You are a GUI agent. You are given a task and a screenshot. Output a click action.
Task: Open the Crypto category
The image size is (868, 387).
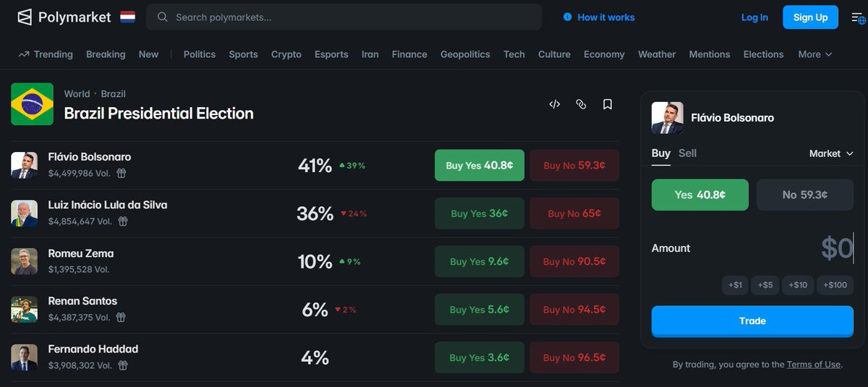(x=286, y=54)
